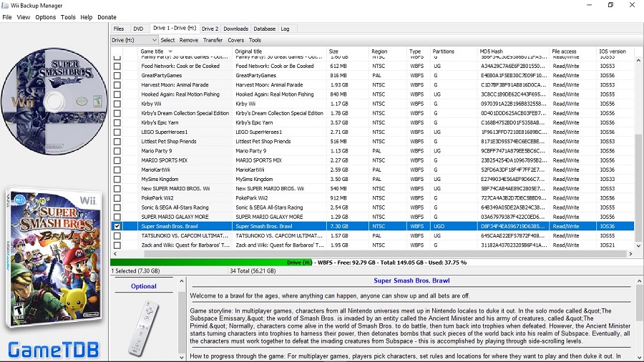
Task: Tick the checkbox for Zack and Wiki
Action: pyautogui.click(x=117, y=245)
